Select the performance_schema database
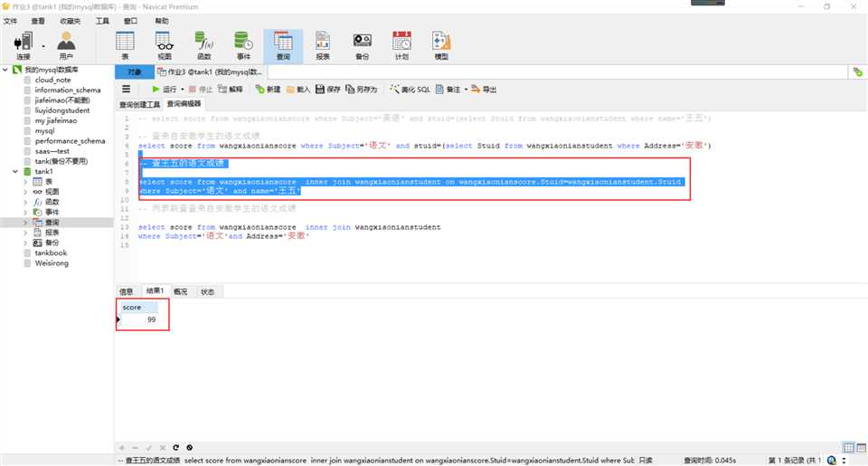Image resolution: width=868 pixels, height=466 pixels. click(x=70, y=141)
